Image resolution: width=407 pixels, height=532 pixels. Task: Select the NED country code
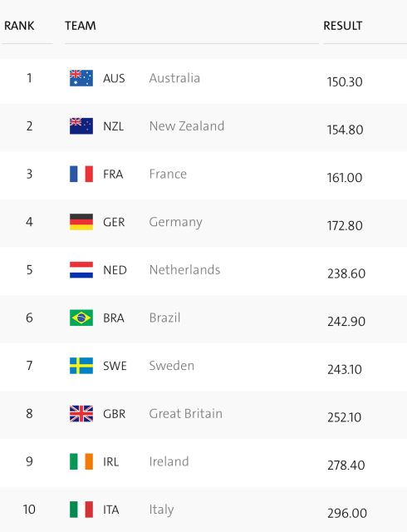115,270
